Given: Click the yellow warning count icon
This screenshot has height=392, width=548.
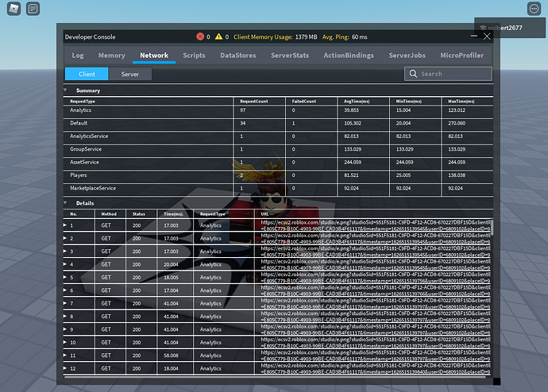Looking at the screenshot, I should tap(218, 37).
